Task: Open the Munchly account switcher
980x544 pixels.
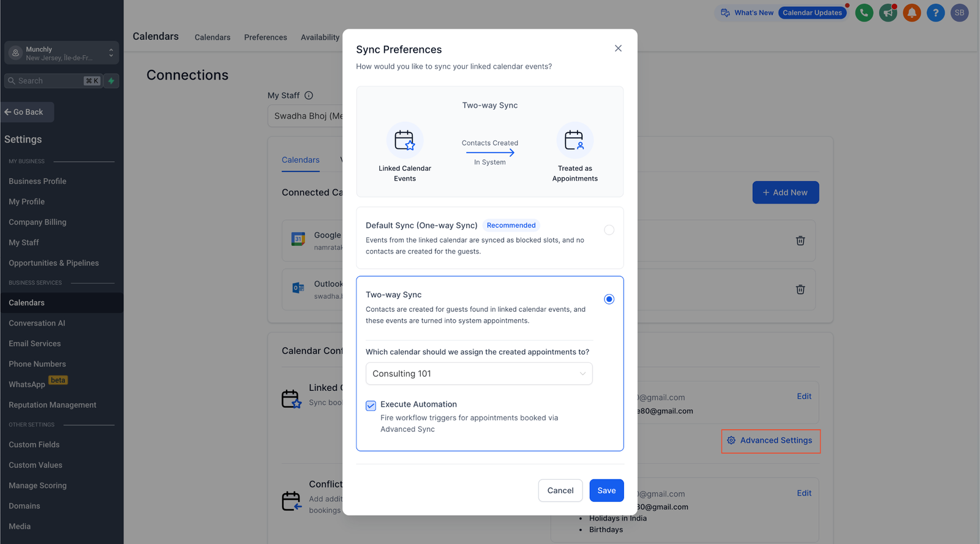Action: point(61,53)
